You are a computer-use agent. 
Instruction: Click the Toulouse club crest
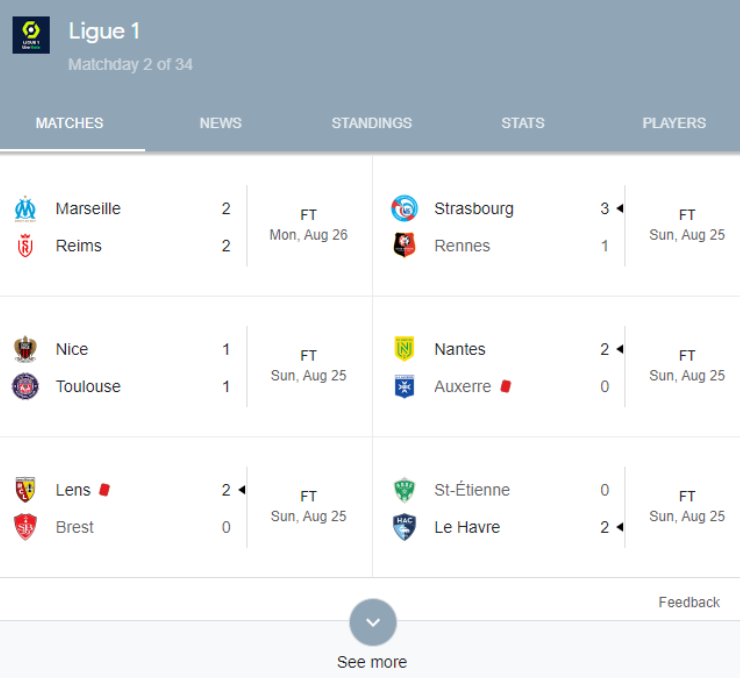pyautogui.click(x=25, y=386)
